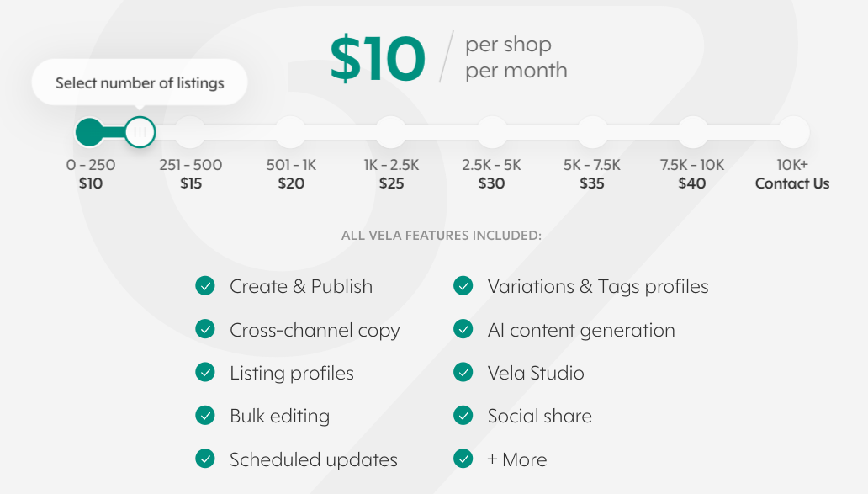Click the + More features link

coord(516,459)
